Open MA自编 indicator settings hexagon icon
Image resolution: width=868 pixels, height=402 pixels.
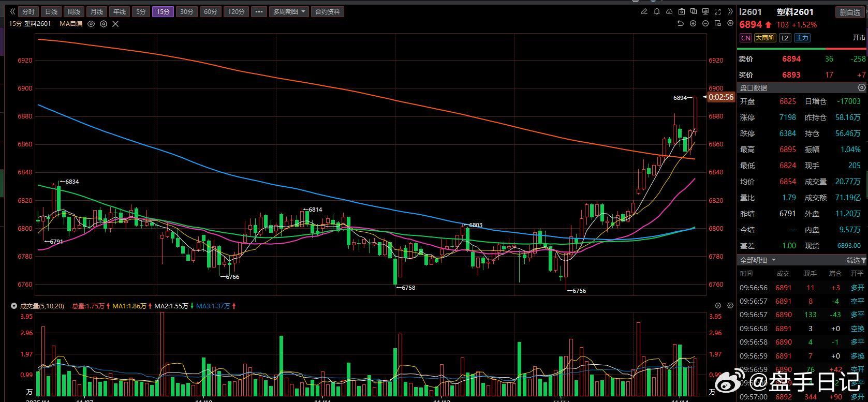pyautogui.click(x=104, y=24)
